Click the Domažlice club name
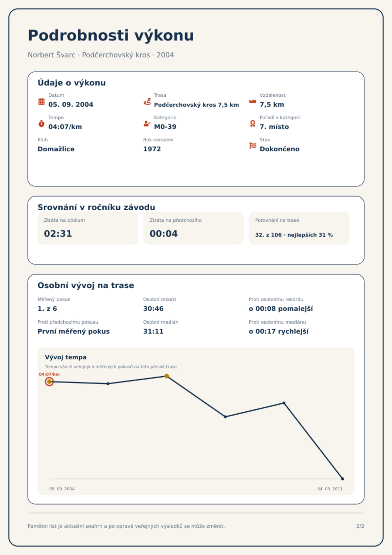Viewport: 392px width, 555px height. click(56, 149)
